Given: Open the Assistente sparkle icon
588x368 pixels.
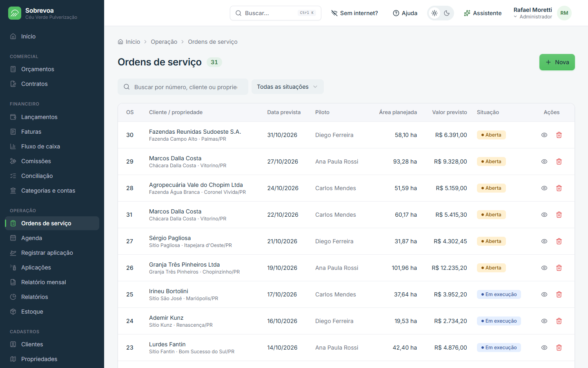Looking at the screenshot, I should point(467,13).
